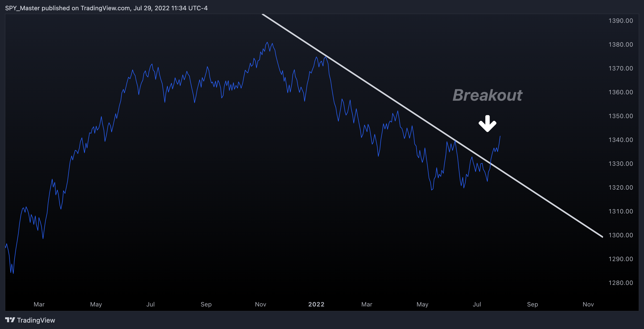The width and height of the screenshot is (644, 329).
Task: Click the 1360.00 price axis label
Action: pos(621,92)
